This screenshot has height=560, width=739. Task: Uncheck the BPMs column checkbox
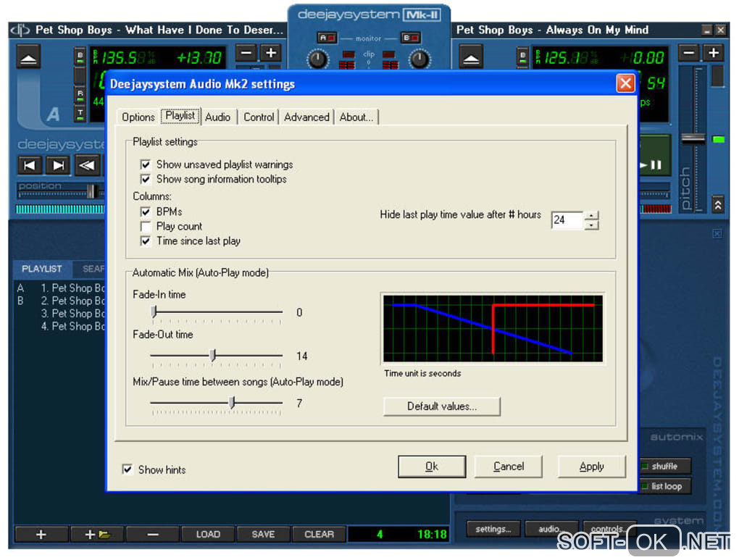[146, 212]
